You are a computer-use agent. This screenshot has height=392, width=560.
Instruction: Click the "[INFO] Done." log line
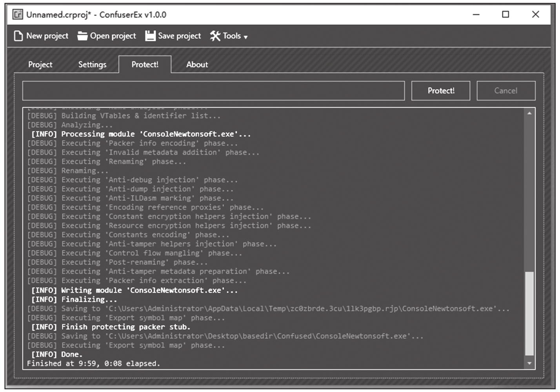click(57, 354)
